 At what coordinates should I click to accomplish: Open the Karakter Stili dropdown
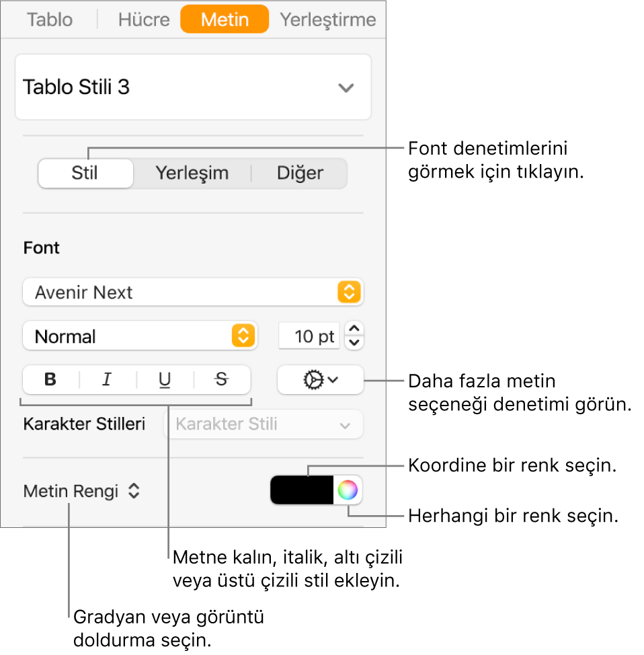[x=264, y=424]
